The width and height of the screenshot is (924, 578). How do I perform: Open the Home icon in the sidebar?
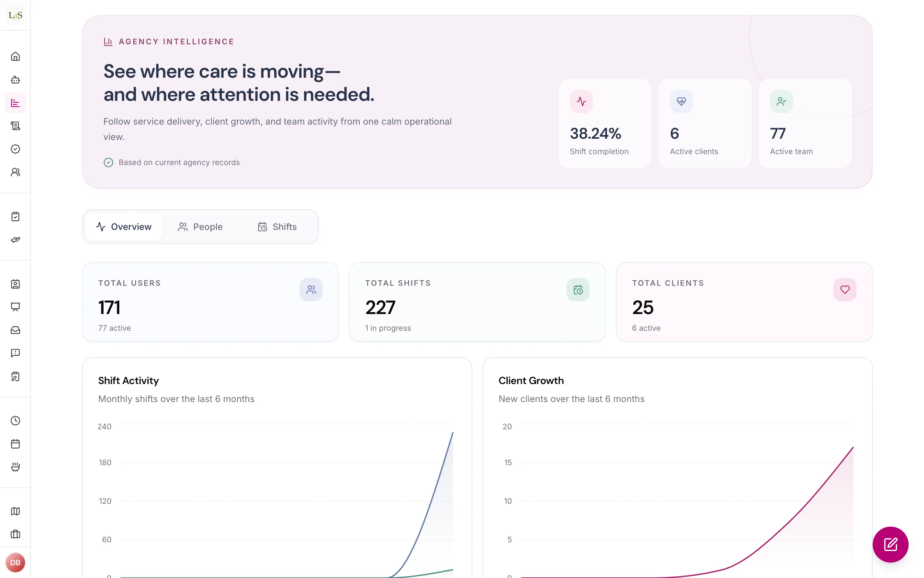click(15, 57)
